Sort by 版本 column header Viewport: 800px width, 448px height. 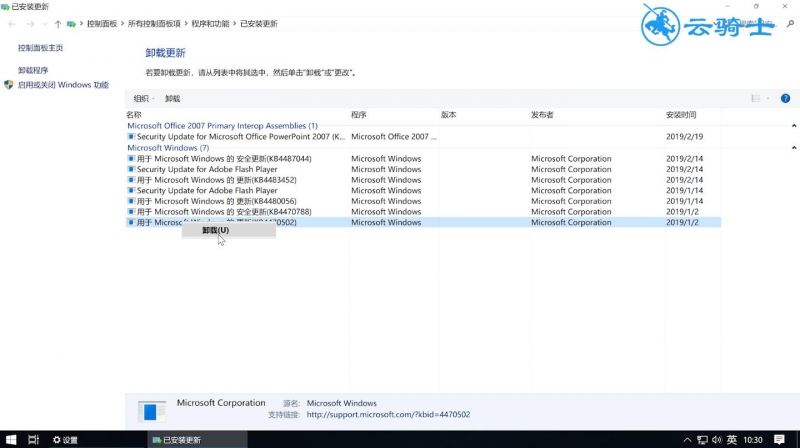pos(448,115)
